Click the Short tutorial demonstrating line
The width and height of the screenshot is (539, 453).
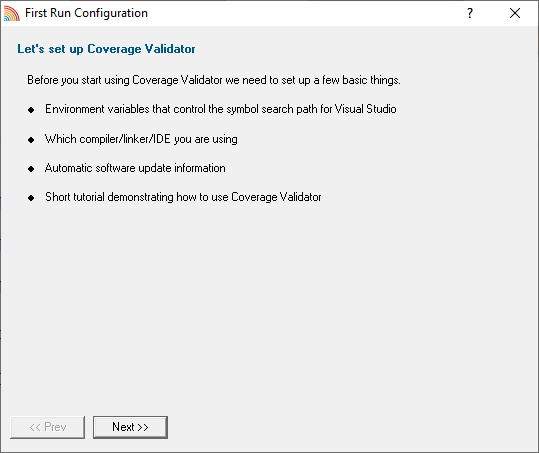[x=183, y=197]
